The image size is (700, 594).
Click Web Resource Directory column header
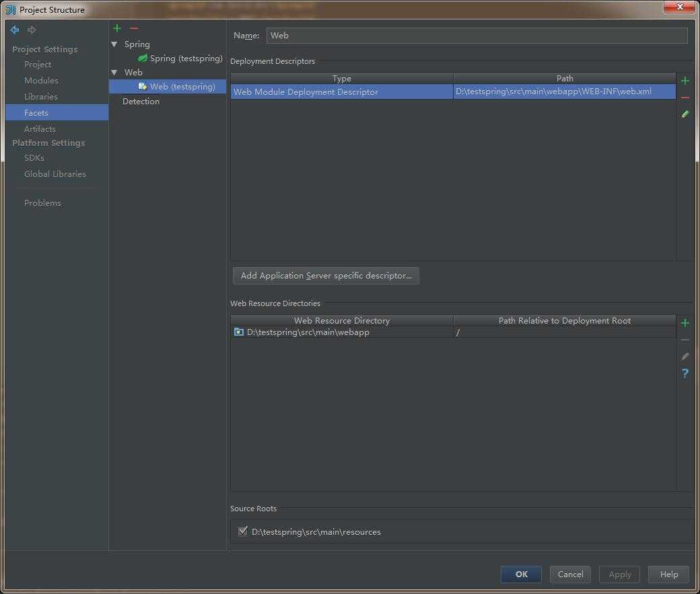342,320
